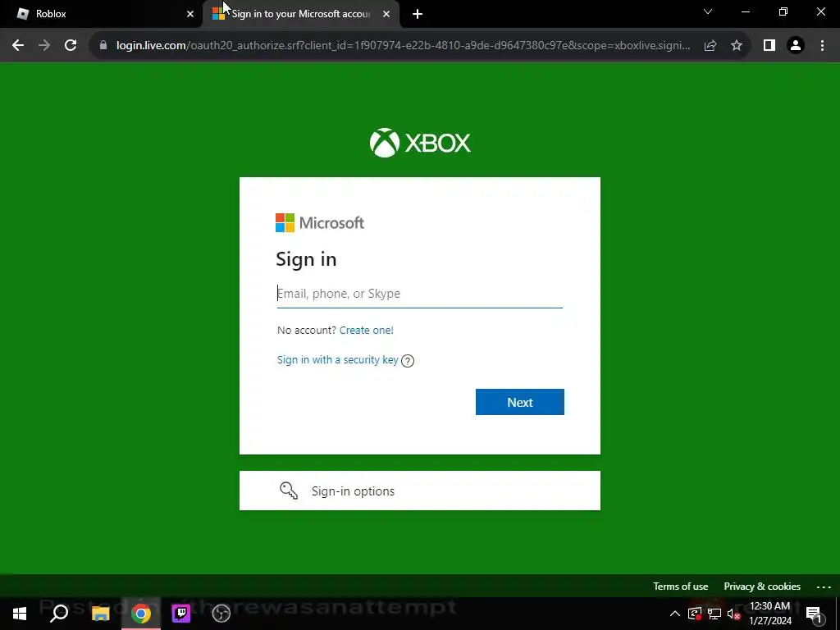Click the Next button
840x630 pixels.
(519, 402)
